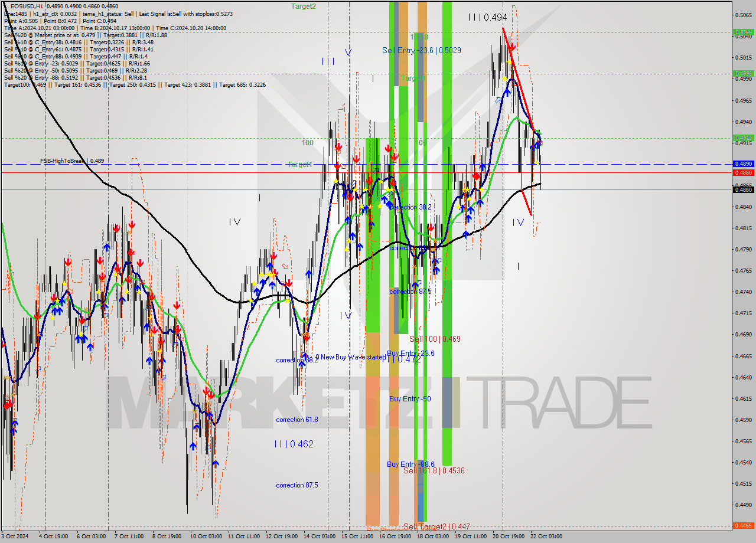Click the green 0.4920 price tag
This screenshot has width=756, height=543.
pos(743,138)
